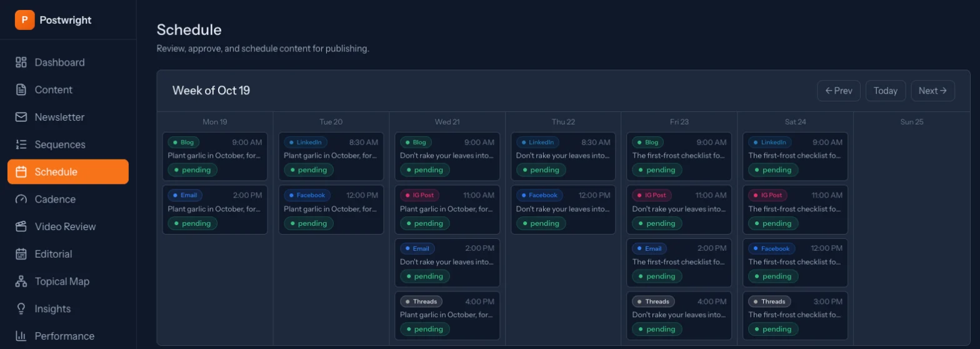This screenshot has height=349, width=980.
Task: Click the Cadence gauge icon
Action: (x=21, y=200)
